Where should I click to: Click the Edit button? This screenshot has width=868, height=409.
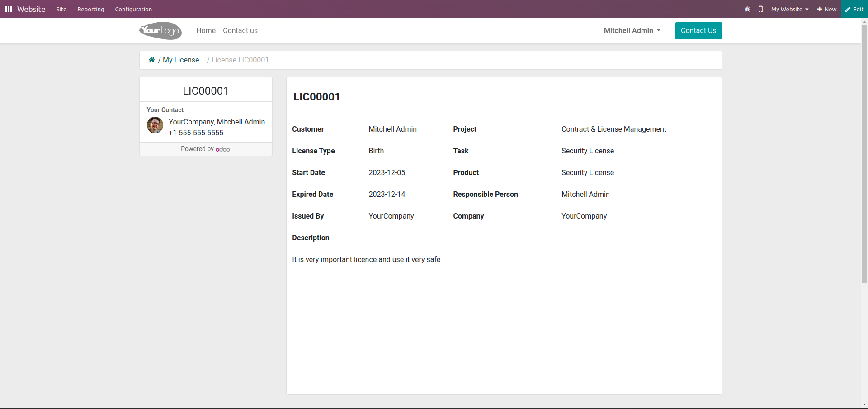click(854, 9)
